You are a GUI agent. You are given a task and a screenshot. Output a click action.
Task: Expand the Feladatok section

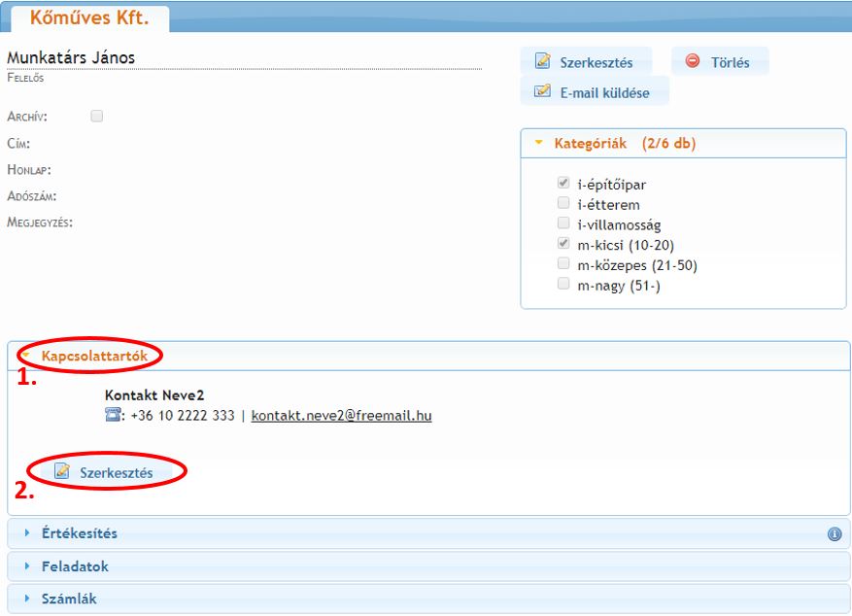click(75, 566)
